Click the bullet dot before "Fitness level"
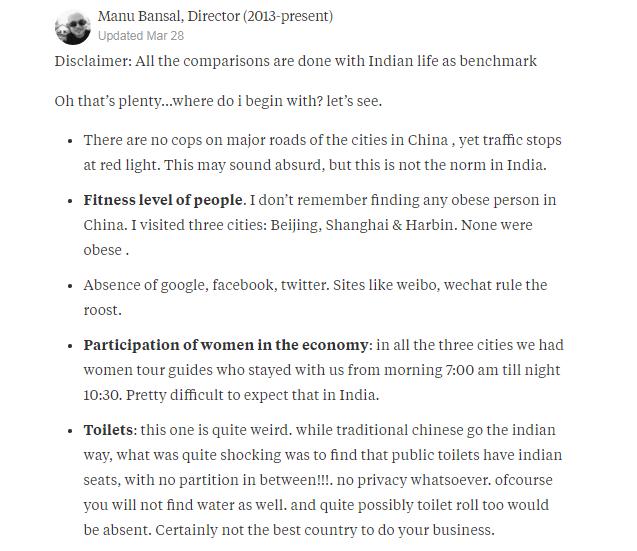Viewport: 637px width, 551px height. coord(69,201)
